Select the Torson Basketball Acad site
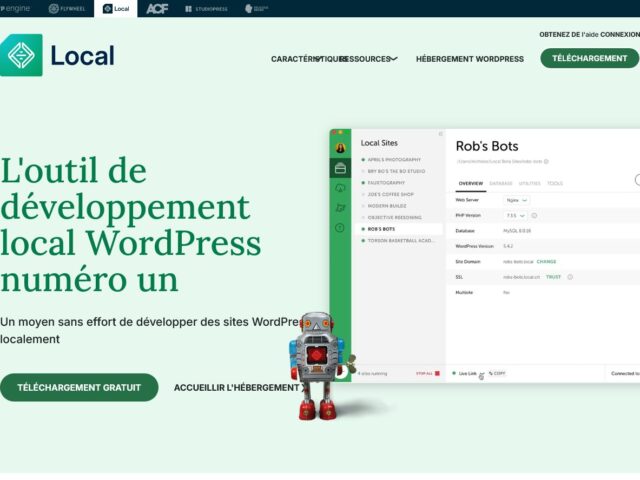The height and width of the screenshot is (480, 640). [400, 240]
